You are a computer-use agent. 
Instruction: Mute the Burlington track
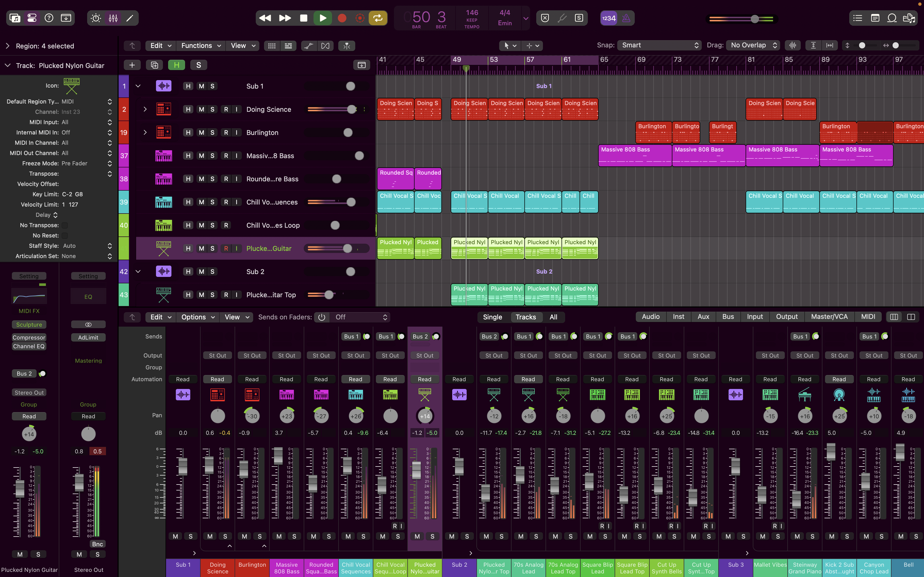click(x=201, y=132)
